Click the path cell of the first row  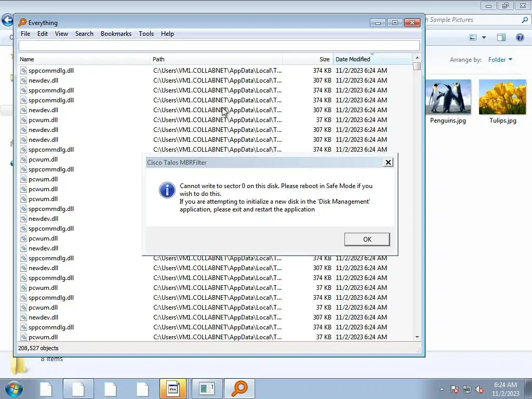pos(217,71)
